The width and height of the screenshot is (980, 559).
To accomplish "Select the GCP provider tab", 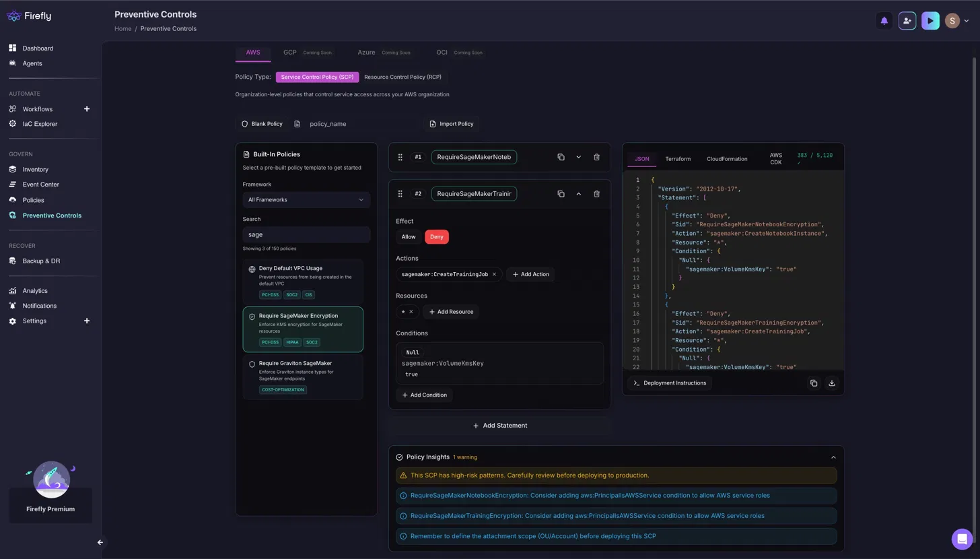I will [290, 53].
